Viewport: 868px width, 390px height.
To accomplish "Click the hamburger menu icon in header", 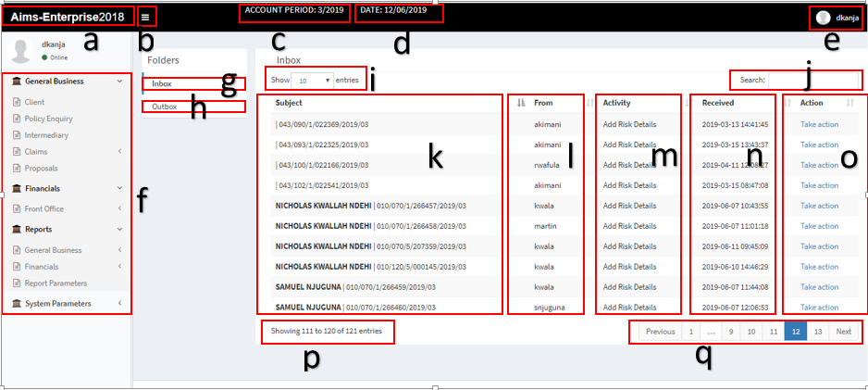I will pos(146,17).
